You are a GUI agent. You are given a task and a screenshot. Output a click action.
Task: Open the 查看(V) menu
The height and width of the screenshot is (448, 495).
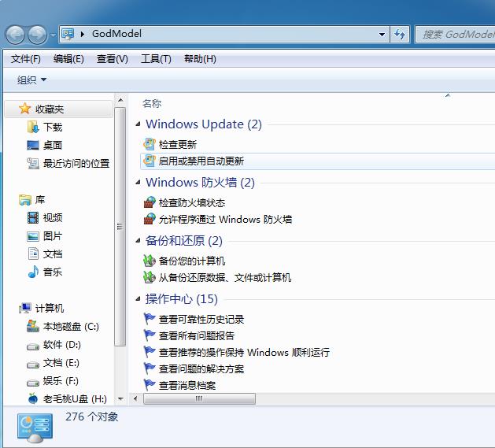point(112,59)
